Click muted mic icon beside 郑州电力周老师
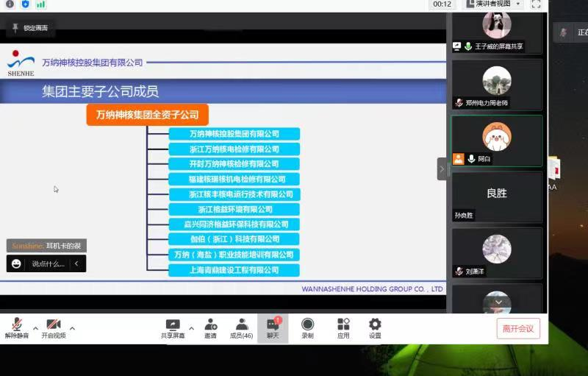Screen dimensions: 588x376 [459, 102]
